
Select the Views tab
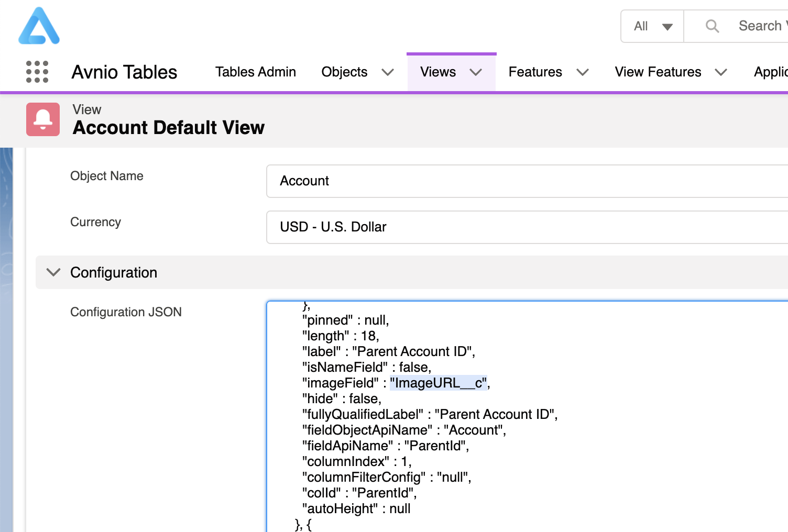(x=437, y=72)
